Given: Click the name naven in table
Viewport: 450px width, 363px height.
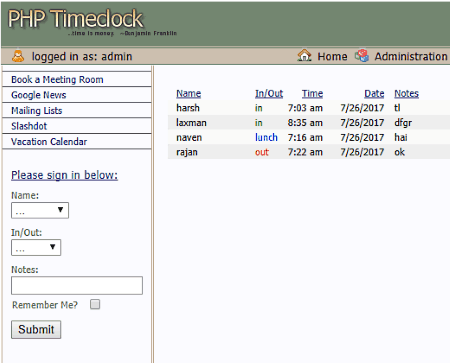Looking at the screenshot, I should pyautogui.click(x=189, y=137).
